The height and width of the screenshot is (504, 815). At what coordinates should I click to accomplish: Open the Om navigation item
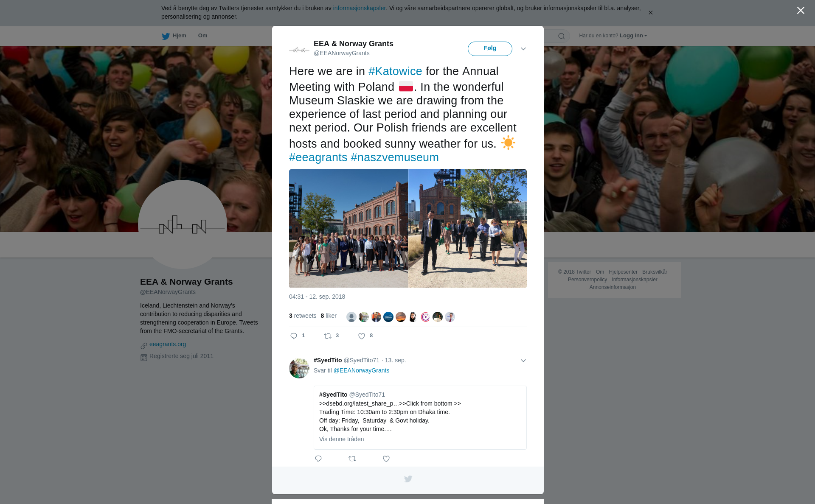pos(202,36)
